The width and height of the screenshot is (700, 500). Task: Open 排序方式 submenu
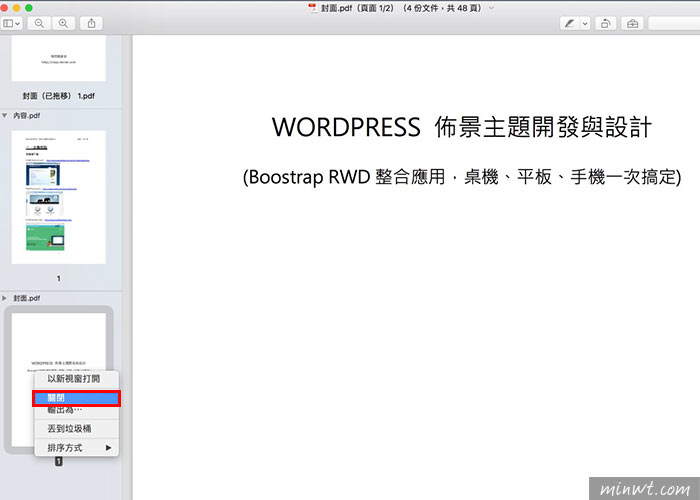click(x=76, y=447)
